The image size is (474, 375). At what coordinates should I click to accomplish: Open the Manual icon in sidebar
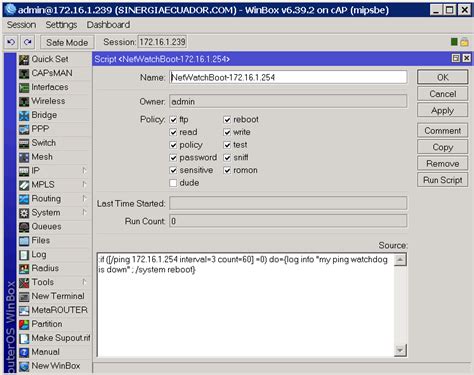(24, 352)
